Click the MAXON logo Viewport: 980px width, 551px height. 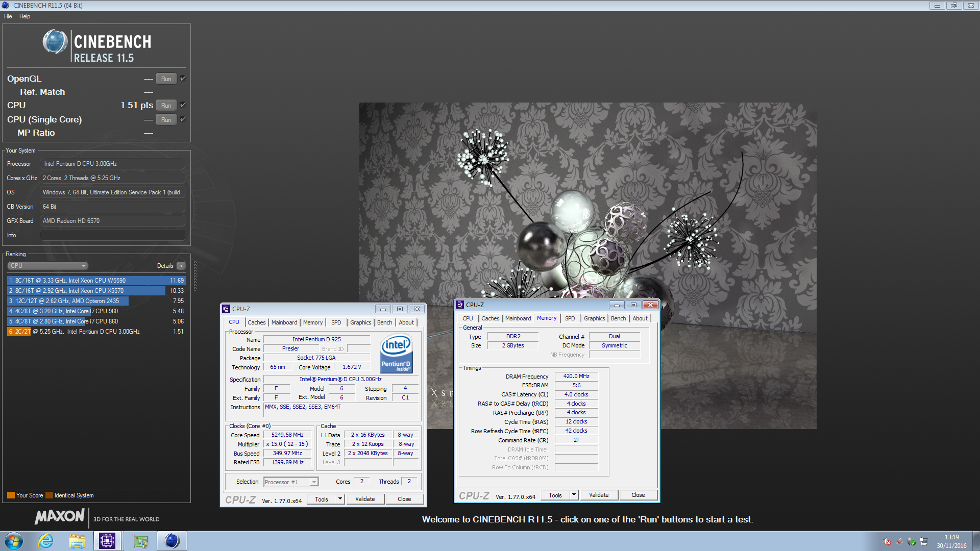[x=60, y=516]
